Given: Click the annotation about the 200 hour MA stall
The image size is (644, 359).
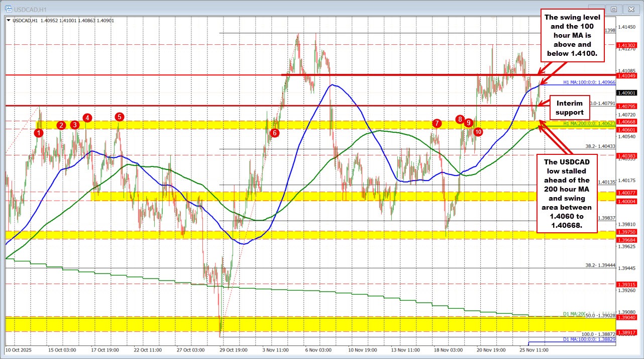Looking at the screenshot, I should [568, 195].
